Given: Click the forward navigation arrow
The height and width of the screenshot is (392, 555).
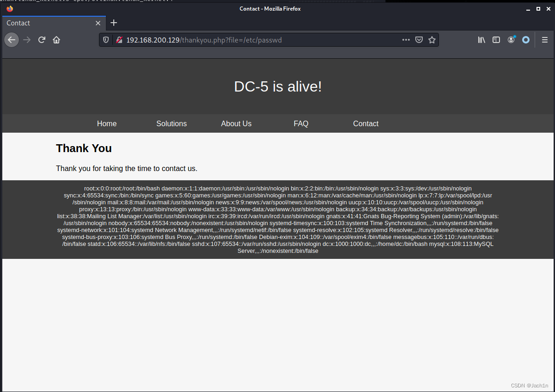Looking at the screenshot, I should (27, 40).
